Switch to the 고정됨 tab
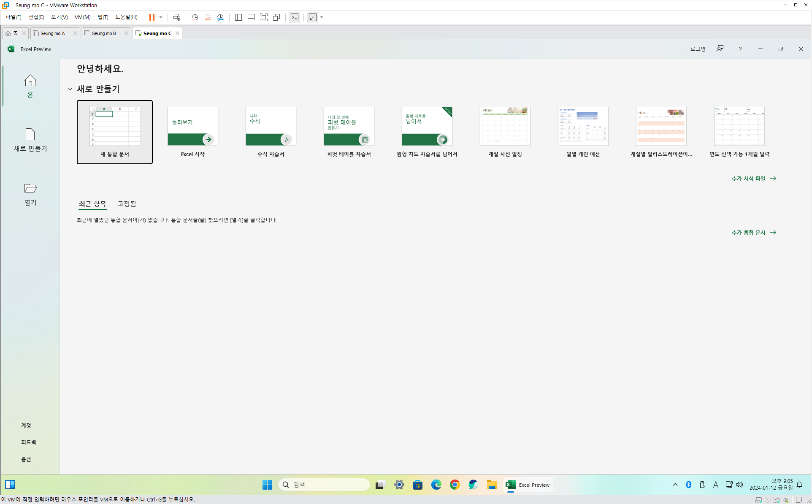 coord(127,204)
